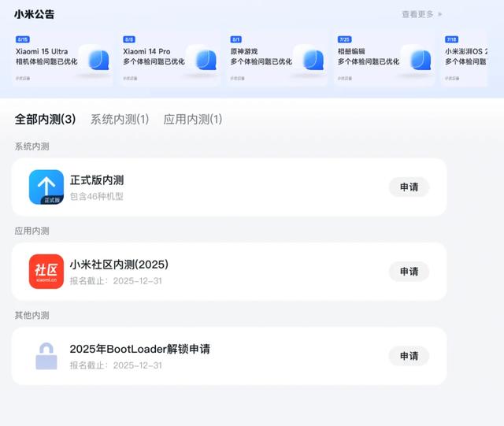This screenshot has width=504, height=426.
Task: Click the 其他内测 section label
Action: point(31,315)
